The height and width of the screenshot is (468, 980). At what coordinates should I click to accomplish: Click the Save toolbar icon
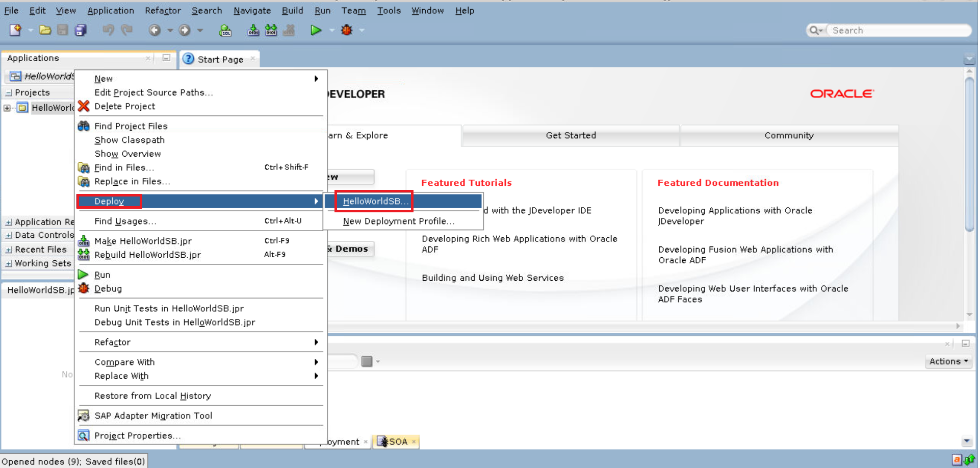pyautogui.click(x=63, y=30)
